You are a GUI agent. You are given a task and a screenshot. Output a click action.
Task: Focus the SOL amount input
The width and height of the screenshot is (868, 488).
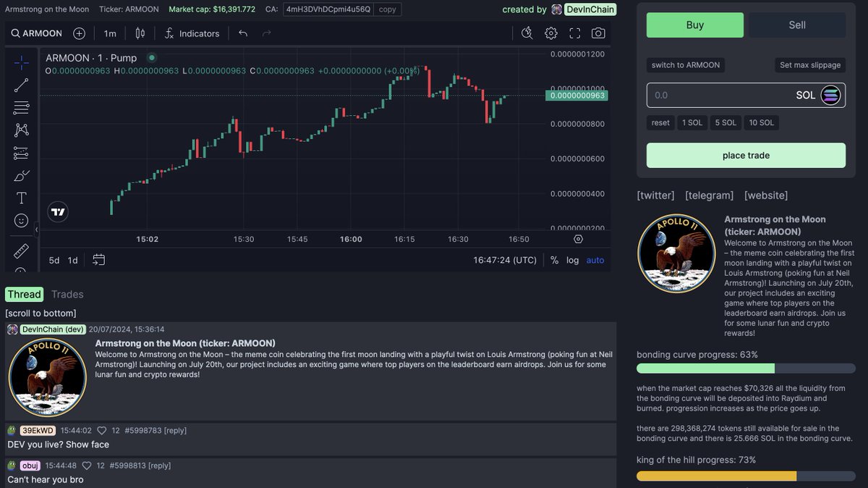click(x=746, y=95)
